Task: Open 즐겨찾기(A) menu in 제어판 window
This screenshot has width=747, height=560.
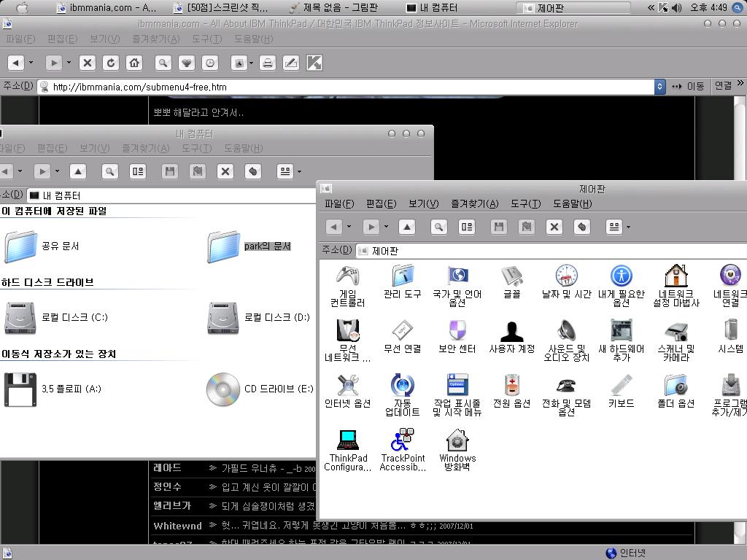Action: click(x=474, y=204)
